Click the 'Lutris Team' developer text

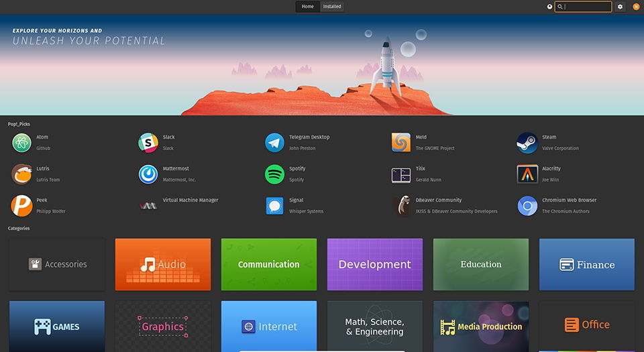48,180
